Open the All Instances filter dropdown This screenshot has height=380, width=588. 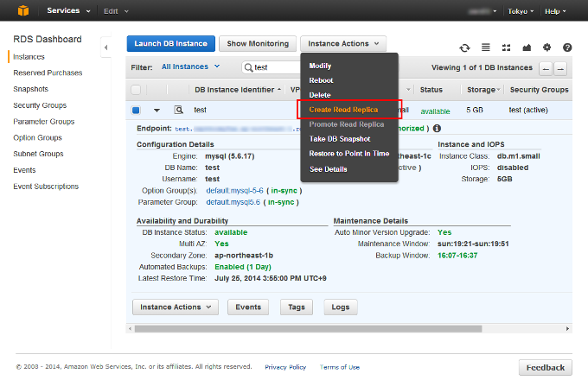click(x=190, y=66)
